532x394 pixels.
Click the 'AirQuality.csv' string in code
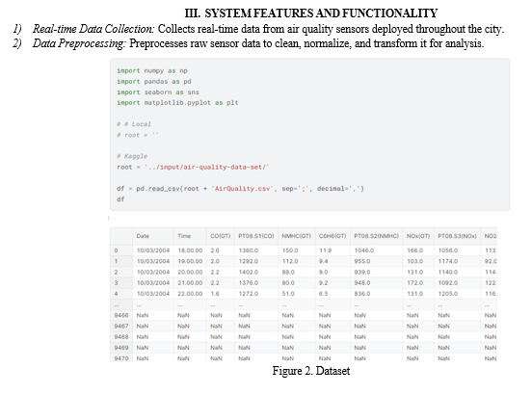(x=242, y=189)
